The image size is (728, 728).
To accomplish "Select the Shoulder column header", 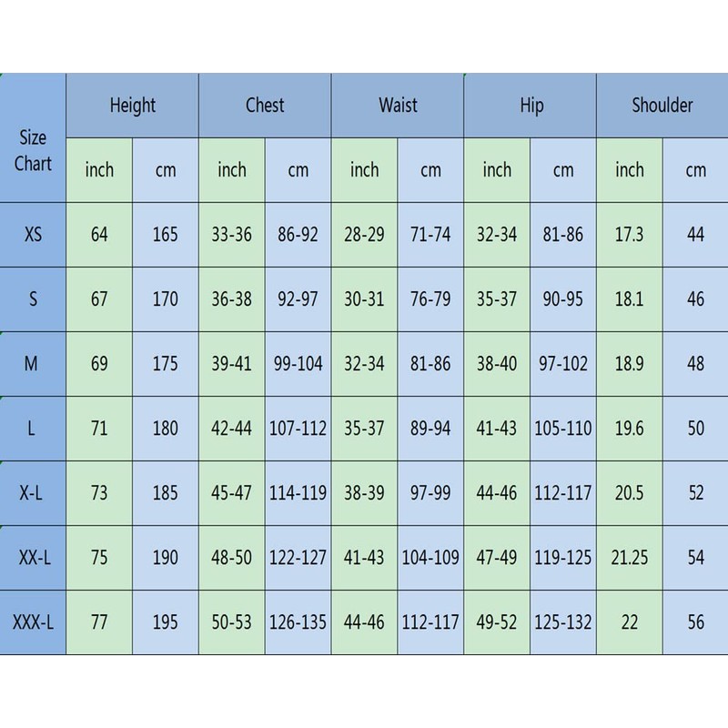I will (662, 105).
